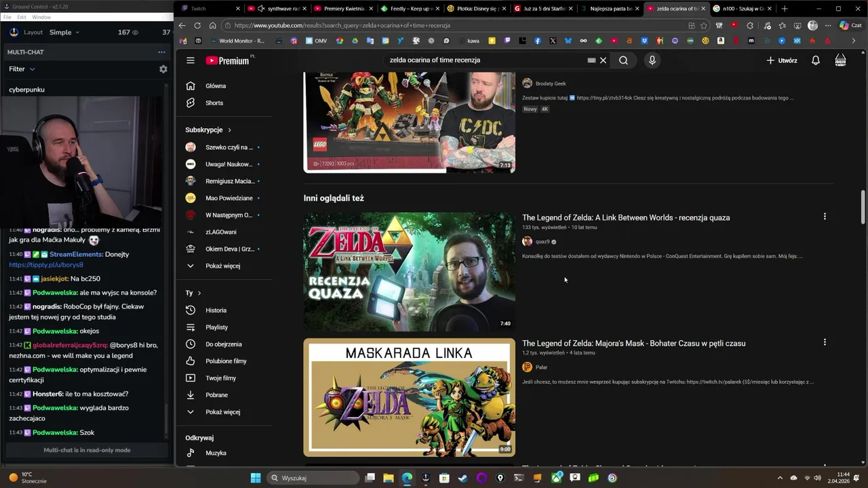Switch to the Twitch browser tab
This screenshot has width=868, height=488.
[x=208, y=8]
